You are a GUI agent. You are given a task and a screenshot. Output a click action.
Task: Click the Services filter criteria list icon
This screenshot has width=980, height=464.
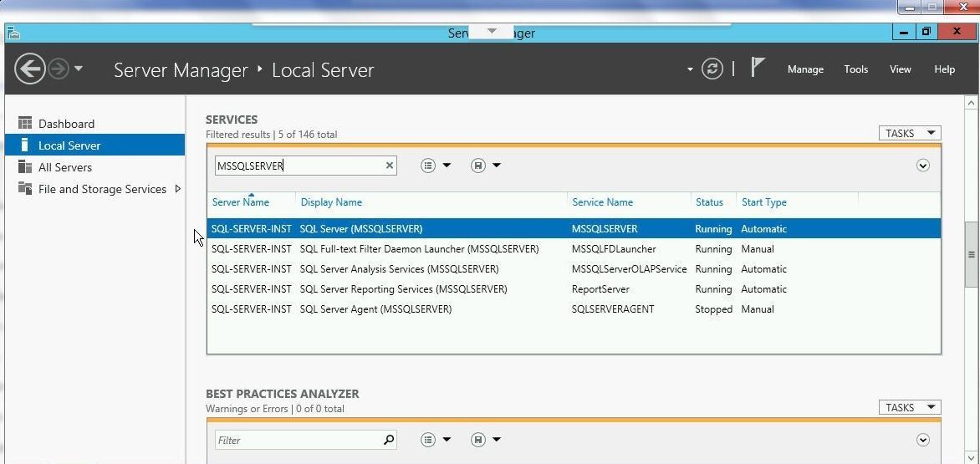point(428,166)
